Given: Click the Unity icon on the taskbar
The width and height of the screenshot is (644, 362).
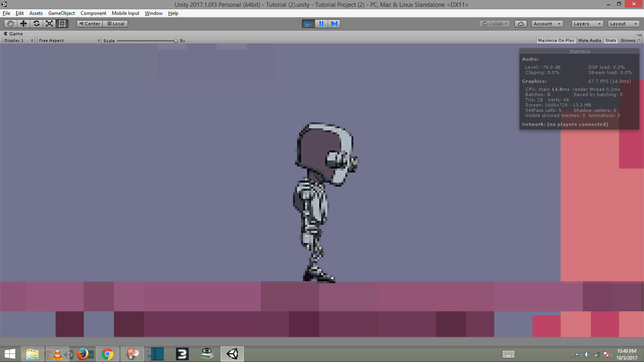Looking at the screenshot, I should [x=232, y=354].
